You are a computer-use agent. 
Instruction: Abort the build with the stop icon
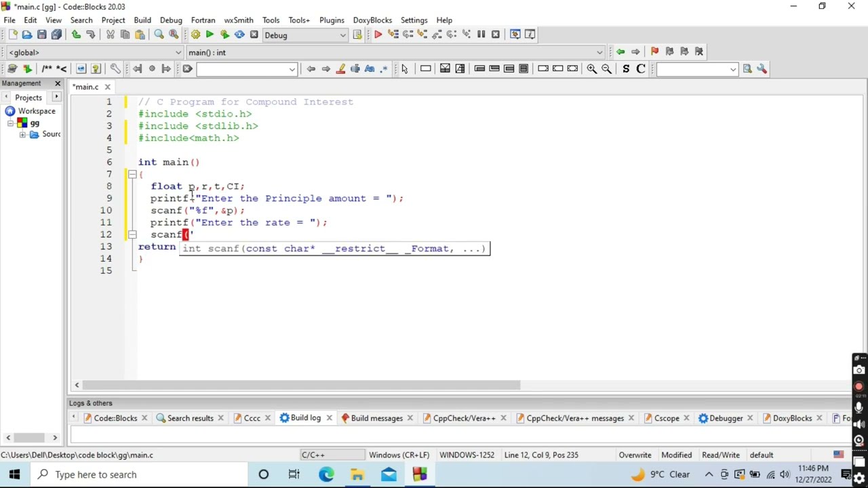point(254,35)
